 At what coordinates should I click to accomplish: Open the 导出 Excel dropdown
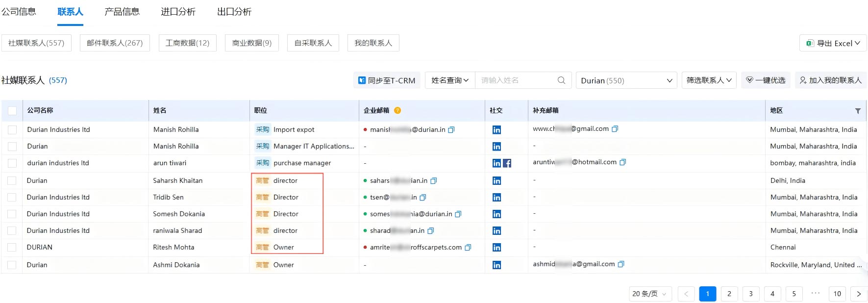point(833,43)
